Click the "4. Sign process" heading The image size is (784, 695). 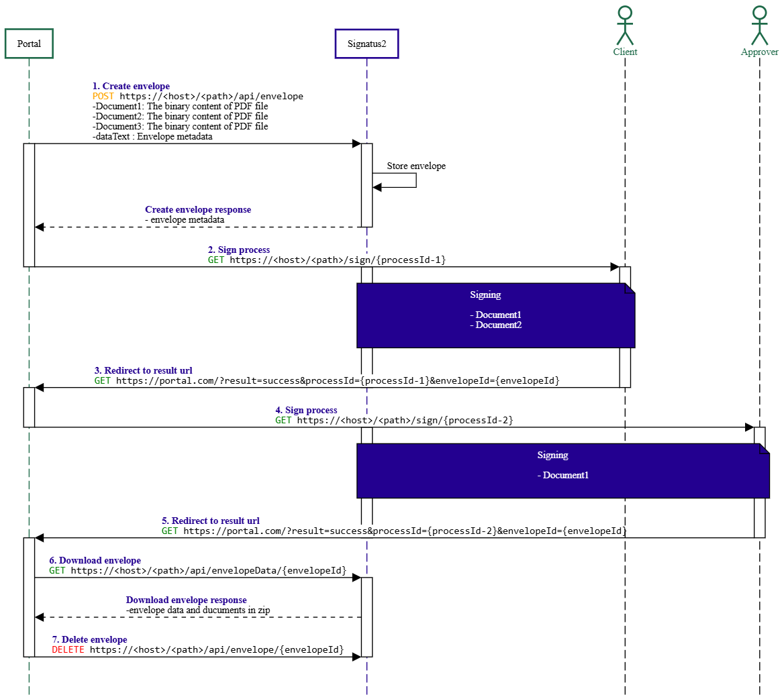click(x=306, y=410)
